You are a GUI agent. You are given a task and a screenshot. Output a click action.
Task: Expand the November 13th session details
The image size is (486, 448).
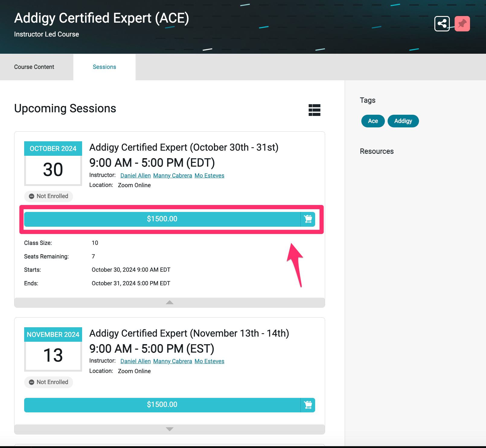[x=169, y=429]
